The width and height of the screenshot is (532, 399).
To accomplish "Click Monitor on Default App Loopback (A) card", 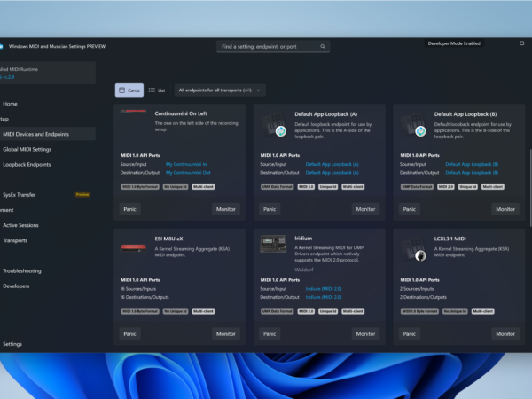I will 365,209.
